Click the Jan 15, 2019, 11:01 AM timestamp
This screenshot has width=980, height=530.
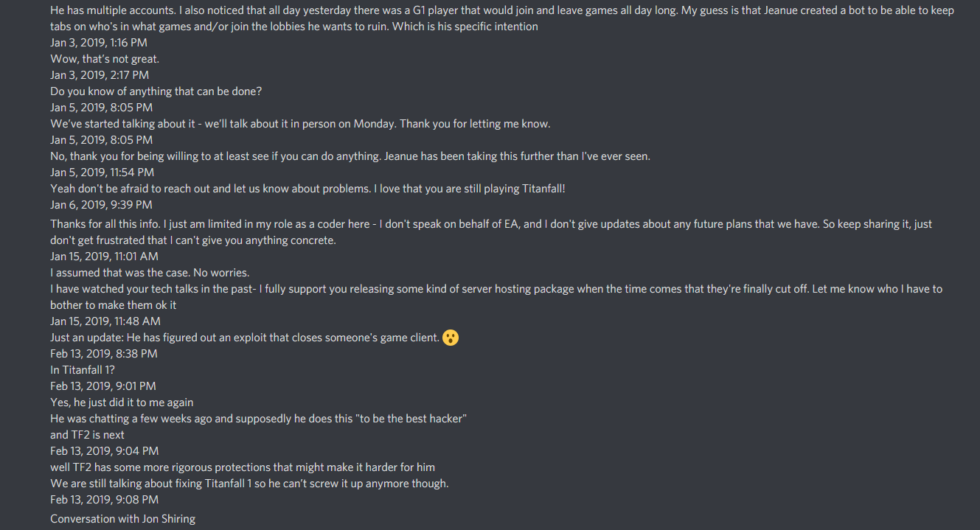(x=104, y=257)
